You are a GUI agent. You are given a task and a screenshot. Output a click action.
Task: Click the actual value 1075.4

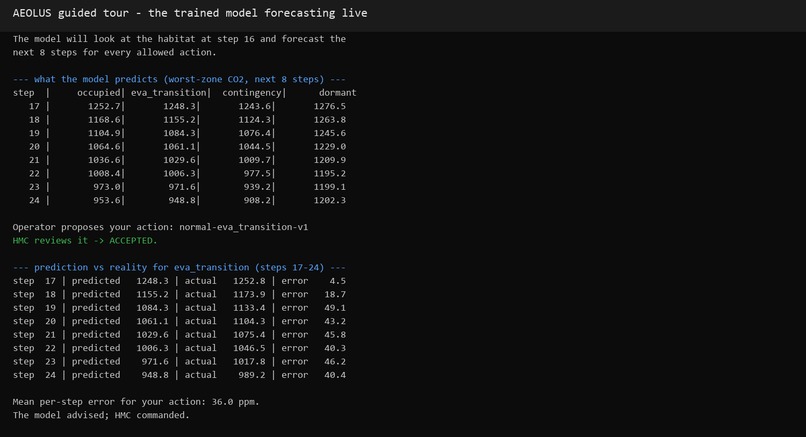pos(249,334)
